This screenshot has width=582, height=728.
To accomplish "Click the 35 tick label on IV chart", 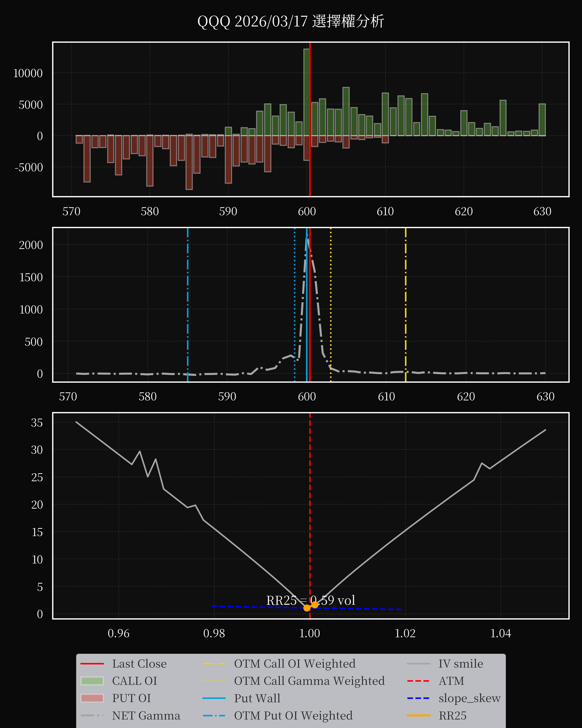I will point(37,422).
